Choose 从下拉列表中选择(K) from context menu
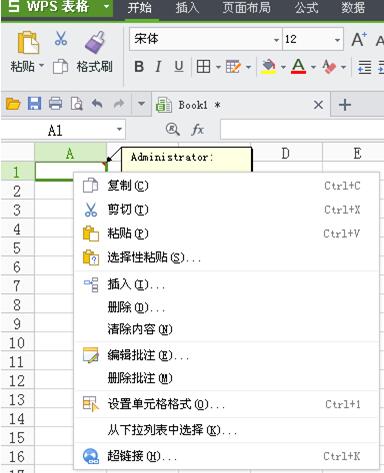Screen dimensions: 384x473 (227, 430)
